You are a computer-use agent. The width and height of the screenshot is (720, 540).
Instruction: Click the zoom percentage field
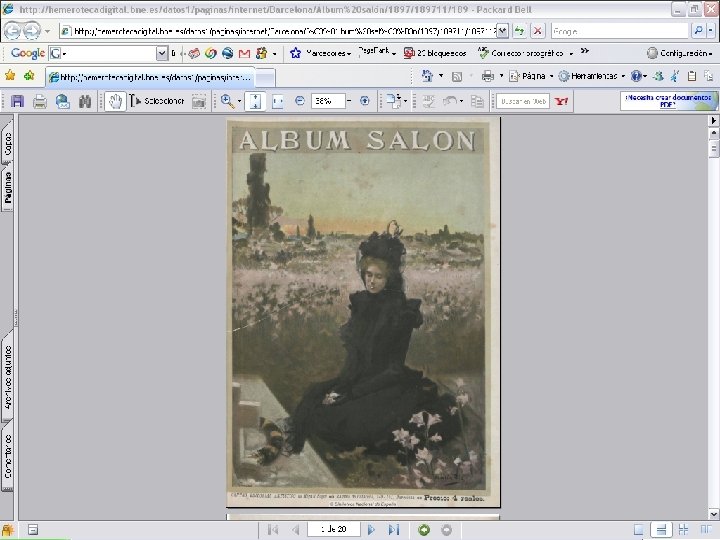click(x=327, y=101)
